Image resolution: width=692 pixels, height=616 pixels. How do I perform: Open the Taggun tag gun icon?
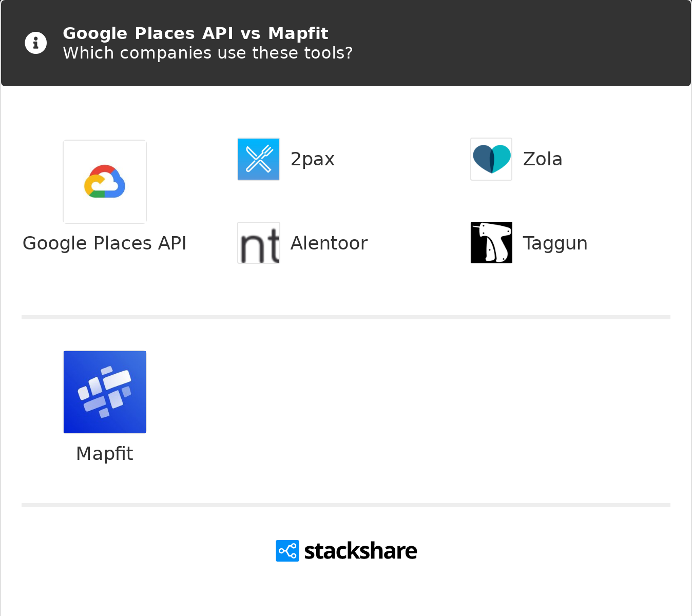[491, 243]
